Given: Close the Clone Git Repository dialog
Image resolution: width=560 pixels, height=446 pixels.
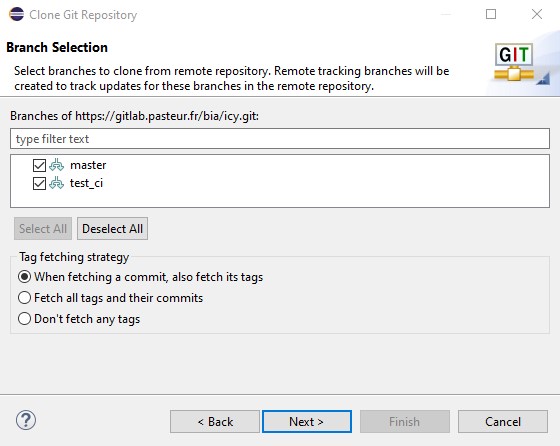Looking at the screenshot, I should [x=536, y=14].
